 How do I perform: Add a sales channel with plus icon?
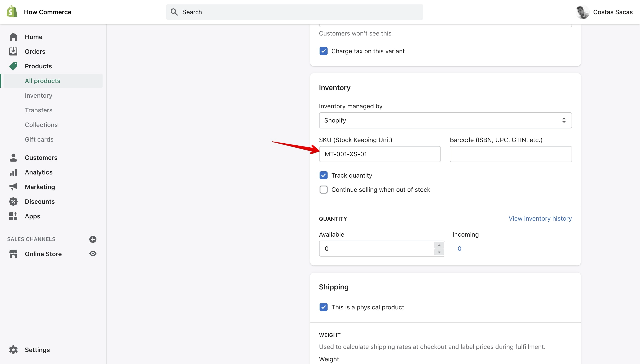[x=93, y=239]
